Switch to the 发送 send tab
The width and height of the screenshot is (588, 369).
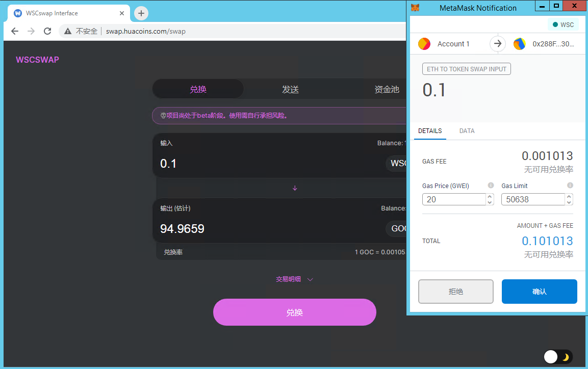pos(290,89)
